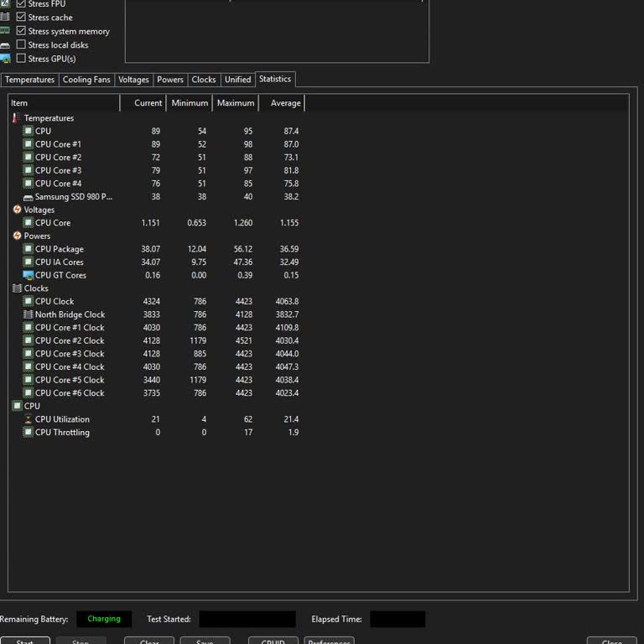
Task: Enable the Stress GPU(s) checkbox
Action: click(x=21, y=59)
